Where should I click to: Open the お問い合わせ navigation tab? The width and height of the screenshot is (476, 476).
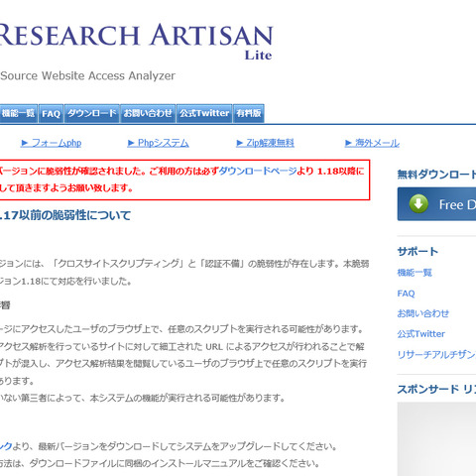tap(148, 113)
